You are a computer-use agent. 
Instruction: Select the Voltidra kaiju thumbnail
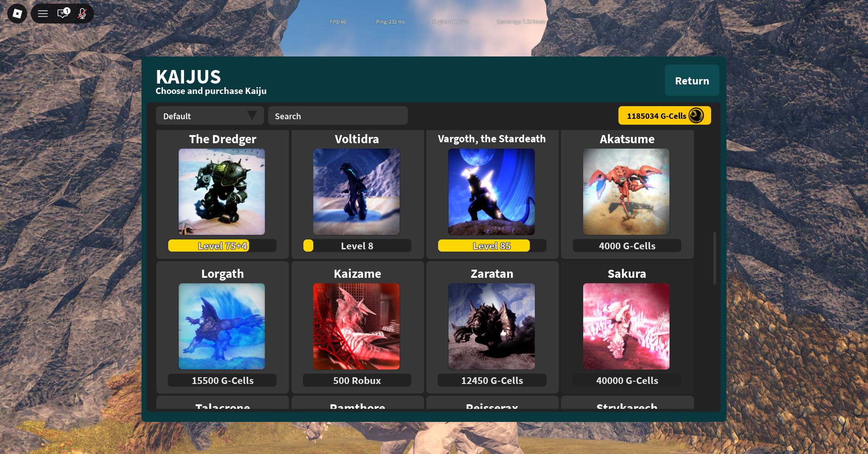[357, 192]
